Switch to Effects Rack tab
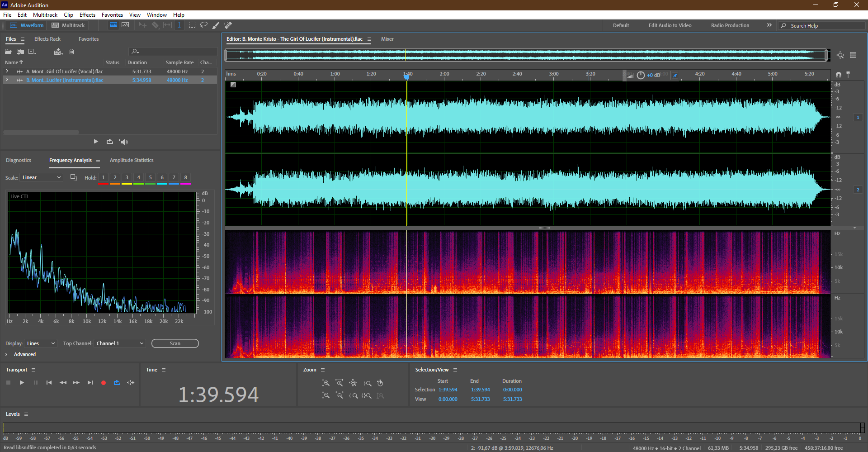The image size is (868, 452). tap(47, 39)
